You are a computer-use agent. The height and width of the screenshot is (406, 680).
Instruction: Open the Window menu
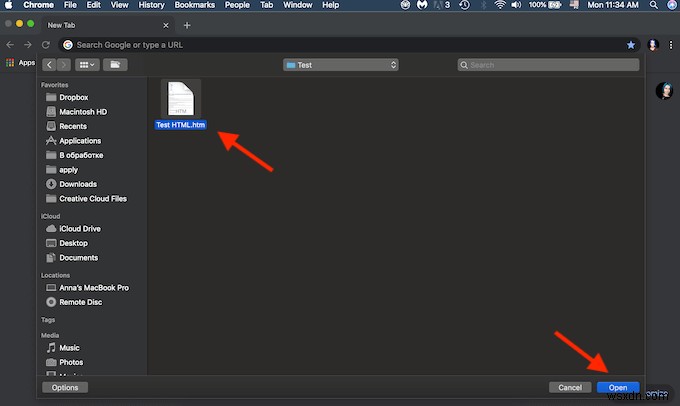(x=298, y=5)
